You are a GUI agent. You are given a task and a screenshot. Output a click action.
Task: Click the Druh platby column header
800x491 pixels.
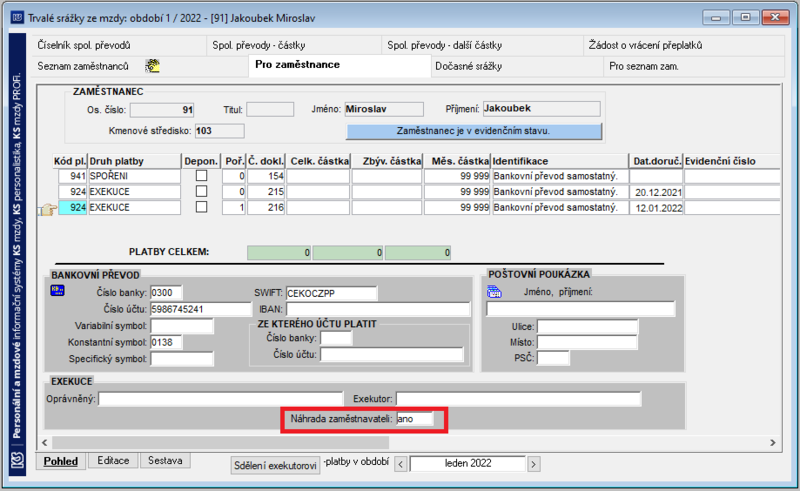[x=134, y=161]
